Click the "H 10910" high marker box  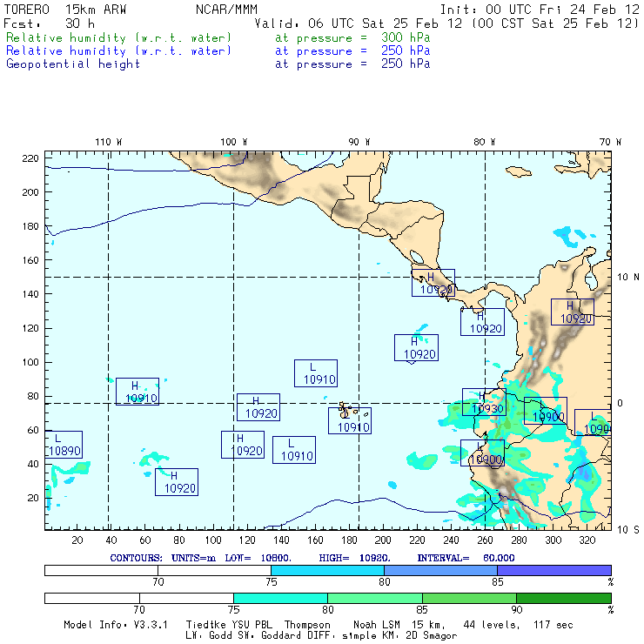[138, 392]
